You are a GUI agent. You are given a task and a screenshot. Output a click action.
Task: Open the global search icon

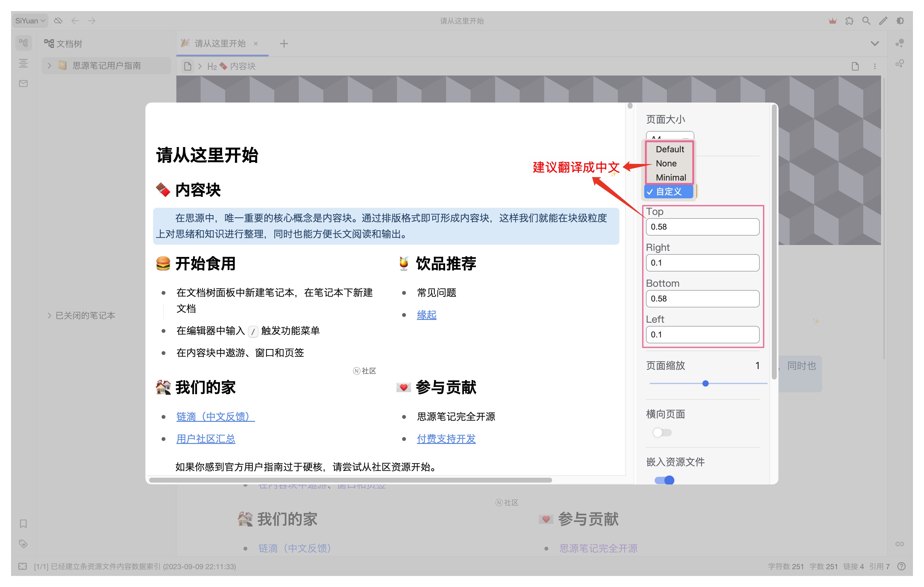[x=866, y=21]
